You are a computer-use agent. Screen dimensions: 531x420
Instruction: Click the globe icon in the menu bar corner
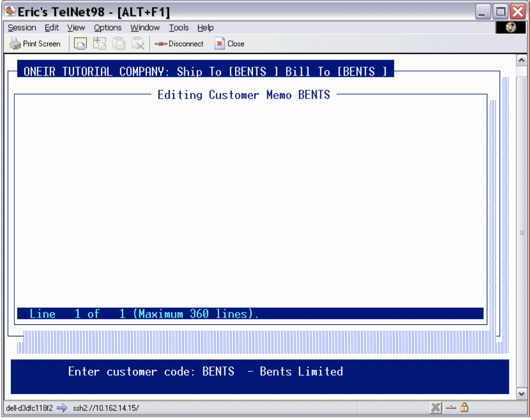pos(511,27)
